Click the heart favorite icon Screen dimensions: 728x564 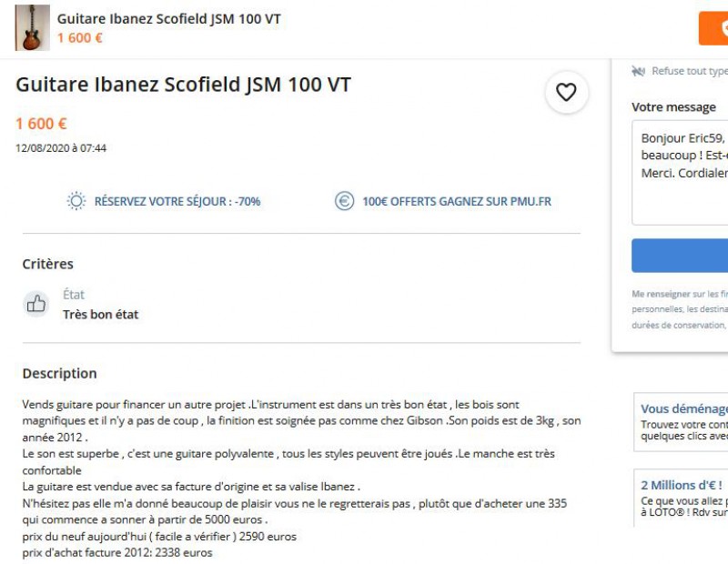tap(566, 92)
